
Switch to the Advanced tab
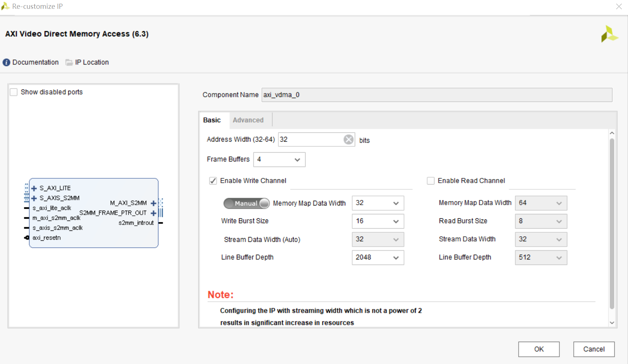(249, 120)
